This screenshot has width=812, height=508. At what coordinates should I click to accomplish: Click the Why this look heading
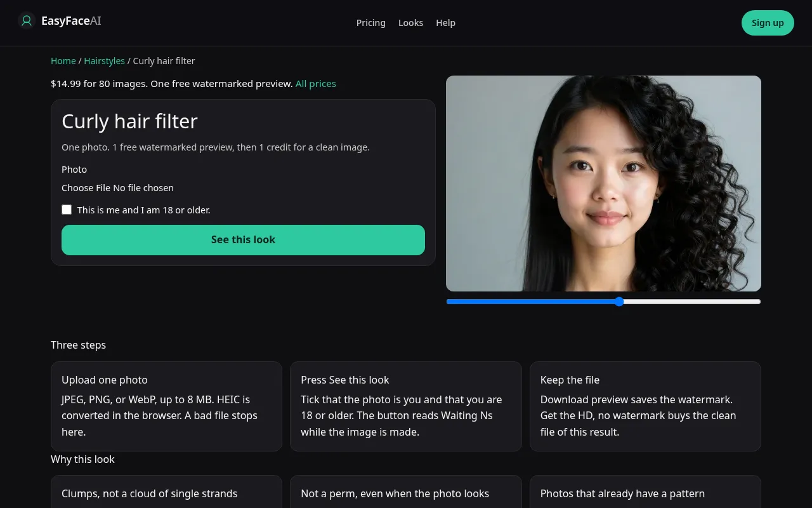[82, 459]
